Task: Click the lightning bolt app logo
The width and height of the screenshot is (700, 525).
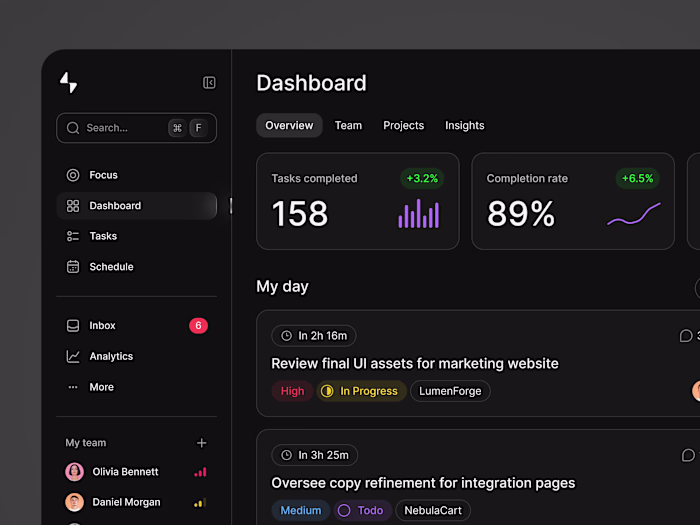Action: pyautogui.click(x=68, y=83)
